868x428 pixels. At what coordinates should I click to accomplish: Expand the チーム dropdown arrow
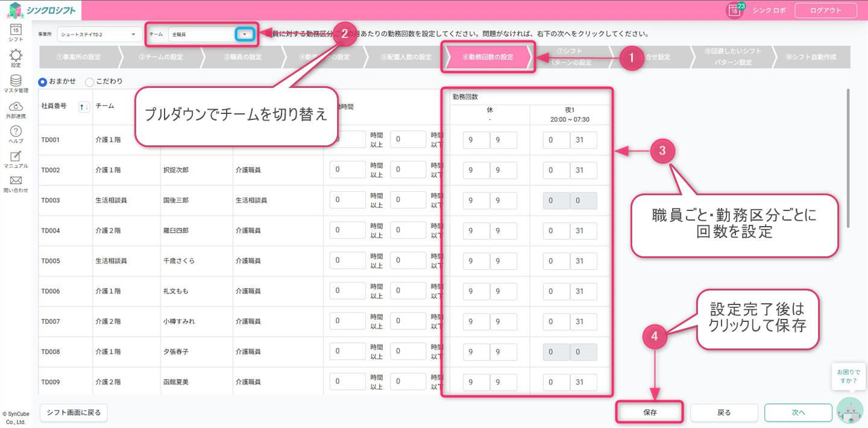(x=244, y=35)
